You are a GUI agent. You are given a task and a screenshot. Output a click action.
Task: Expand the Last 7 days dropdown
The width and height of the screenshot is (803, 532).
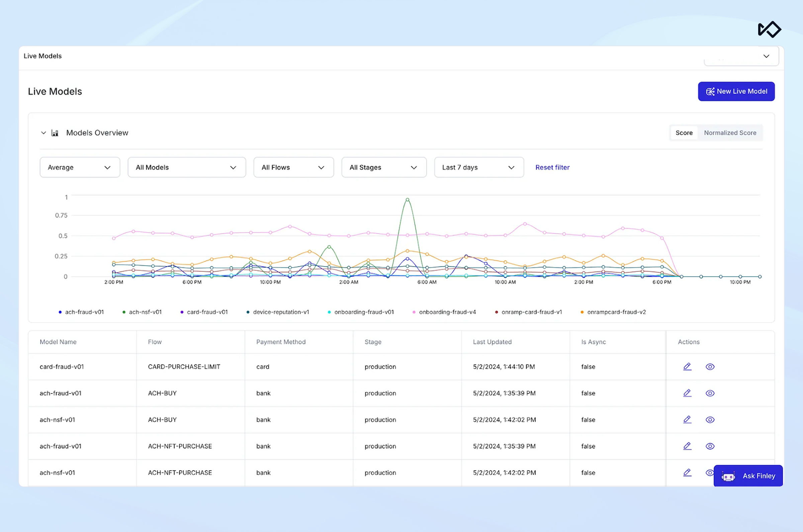tap(479, 167)
